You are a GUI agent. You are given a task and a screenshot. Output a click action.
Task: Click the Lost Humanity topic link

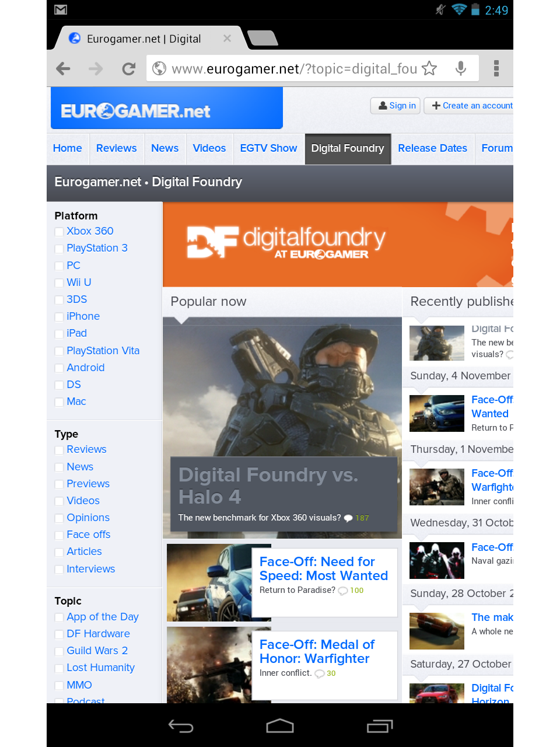pyautogui.click(x=101, y=668)
